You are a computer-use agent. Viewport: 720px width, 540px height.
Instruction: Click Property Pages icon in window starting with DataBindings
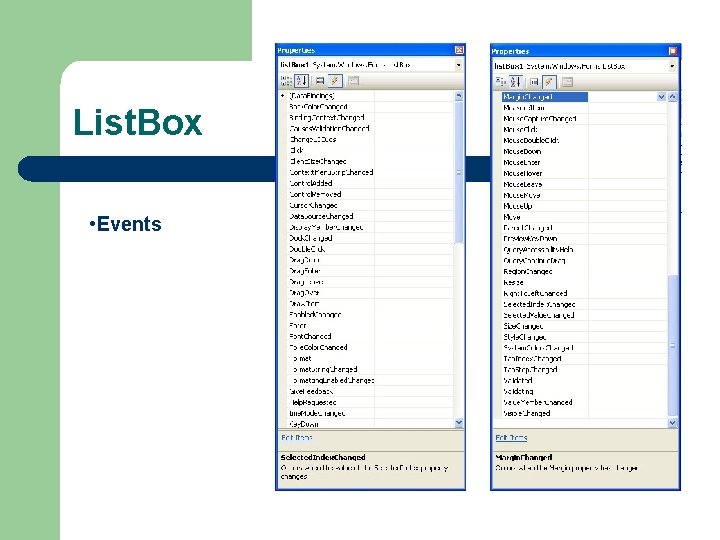click(x=353, y=81)
